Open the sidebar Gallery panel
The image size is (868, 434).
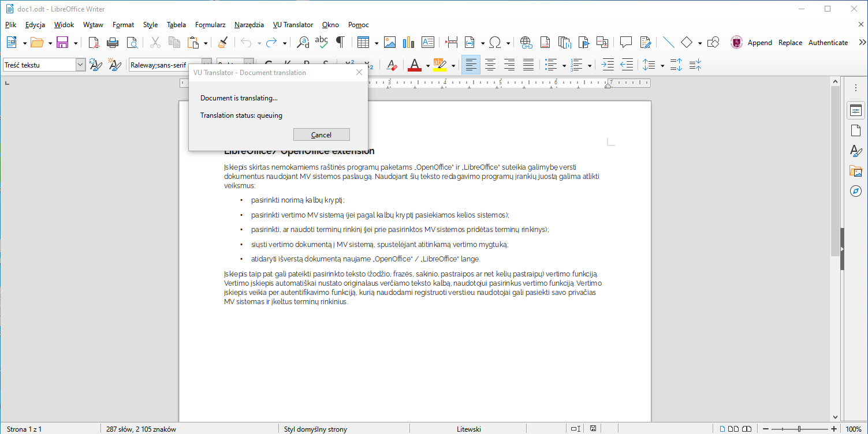(x=856, y=170)
